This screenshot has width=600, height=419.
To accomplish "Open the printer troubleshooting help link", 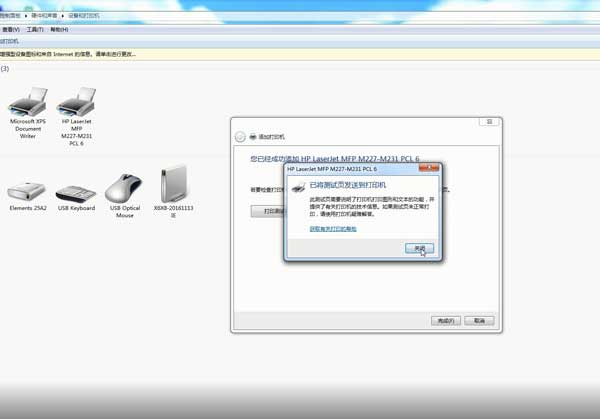I will (x=333, y=229).
